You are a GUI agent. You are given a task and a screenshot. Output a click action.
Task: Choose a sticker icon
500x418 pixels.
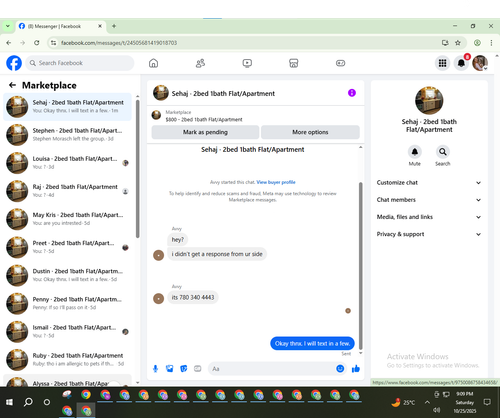coord(184,369)
